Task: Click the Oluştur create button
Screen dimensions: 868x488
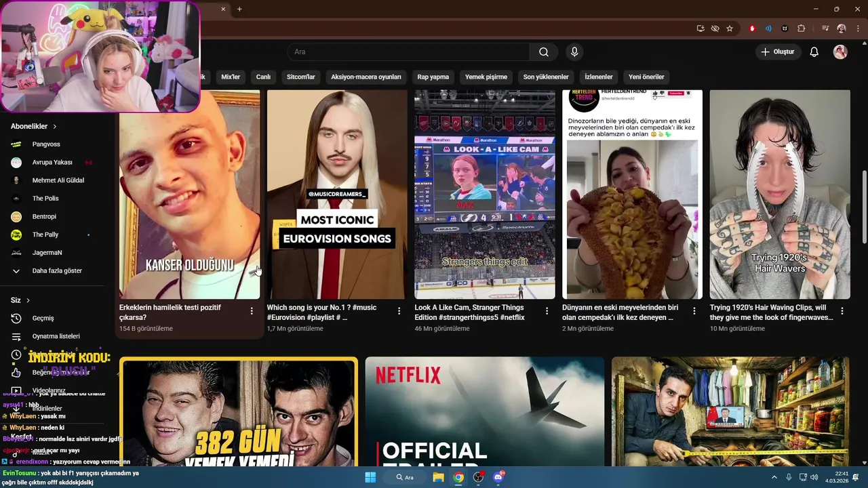Action: tap(778, 52)
